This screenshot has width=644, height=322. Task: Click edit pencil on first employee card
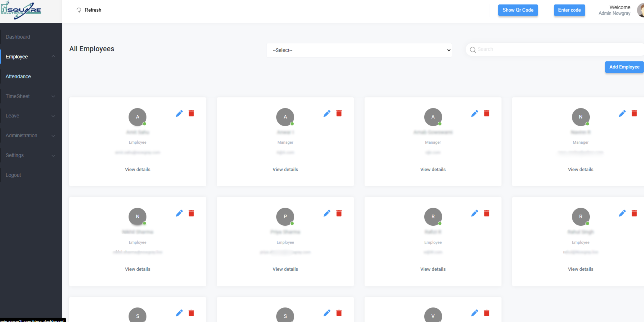[x=179, y=114]
